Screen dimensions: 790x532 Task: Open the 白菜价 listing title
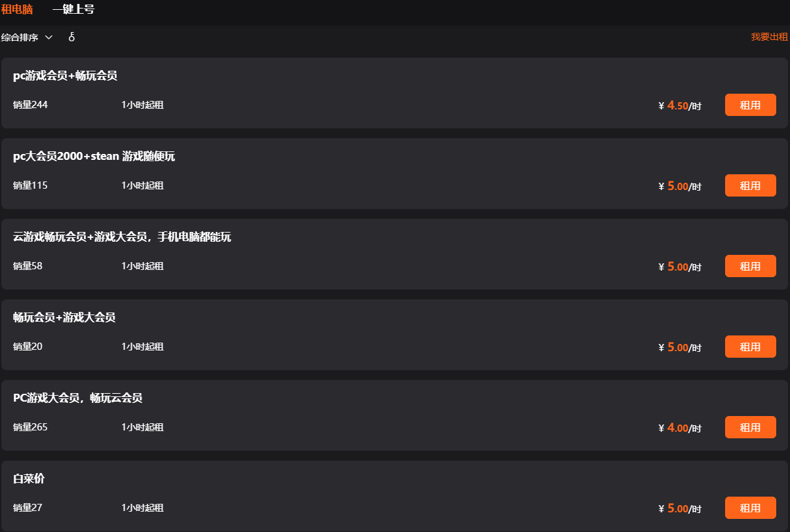pyautogui.click(x=29, y=479)
